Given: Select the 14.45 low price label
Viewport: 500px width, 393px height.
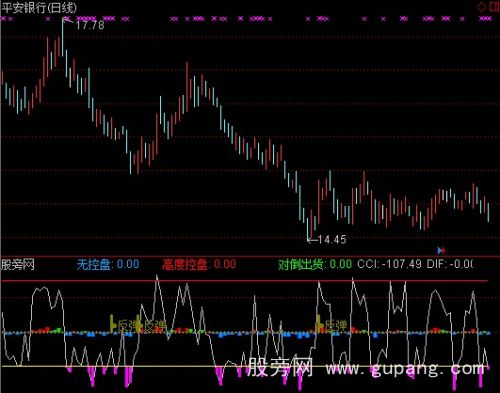Looking at the screenshot, I should point(332,239).
